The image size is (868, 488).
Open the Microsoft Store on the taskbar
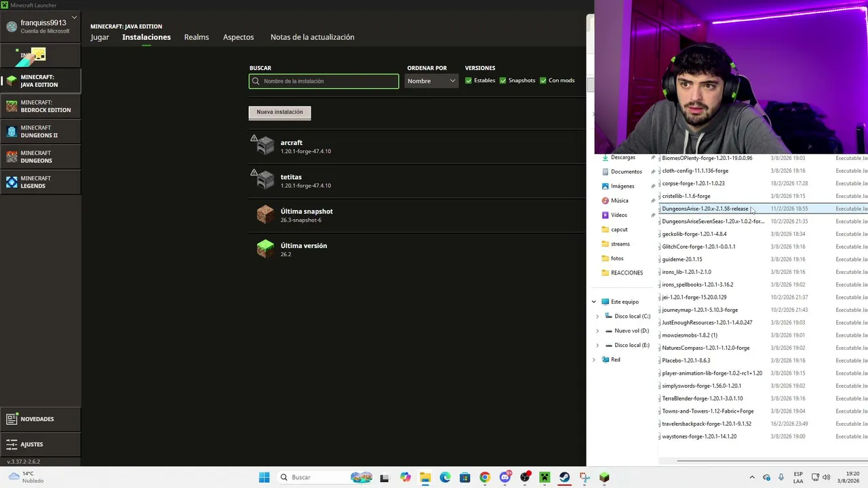click(x=465, y=477)
